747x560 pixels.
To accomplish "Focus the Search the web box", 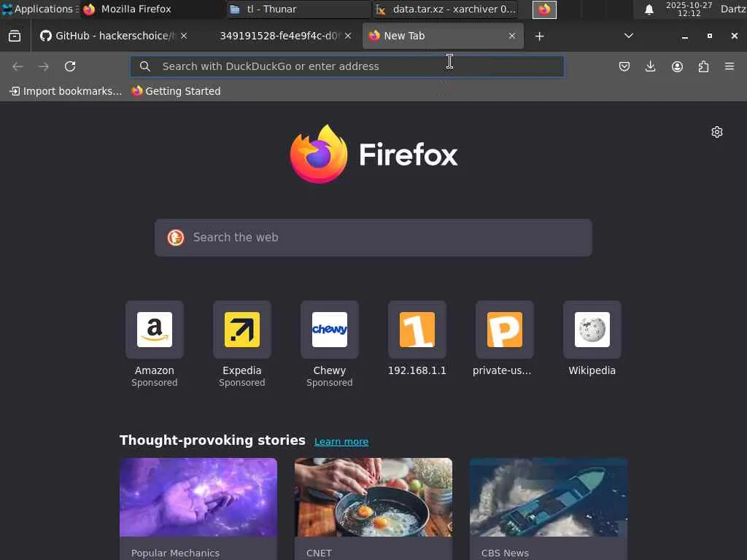I will [x=373, y=238].
